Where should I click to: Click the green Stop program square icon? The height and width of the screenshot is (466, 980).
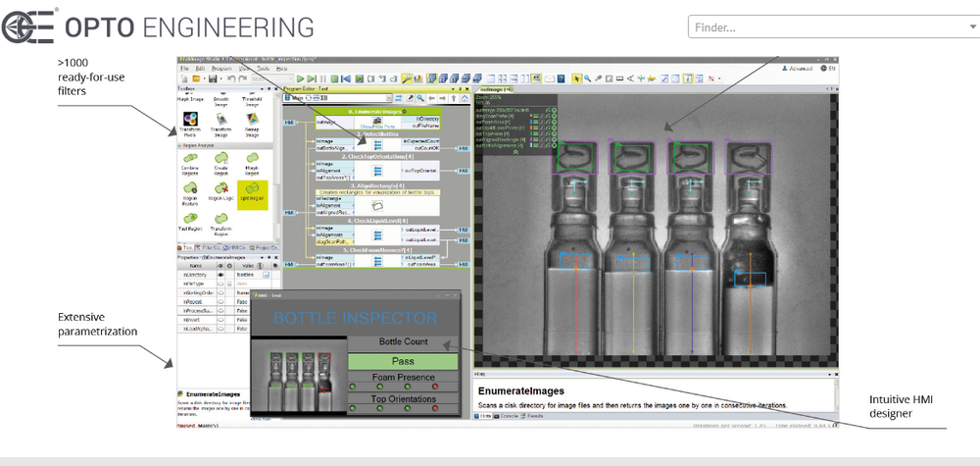click(x=334, y=78)
